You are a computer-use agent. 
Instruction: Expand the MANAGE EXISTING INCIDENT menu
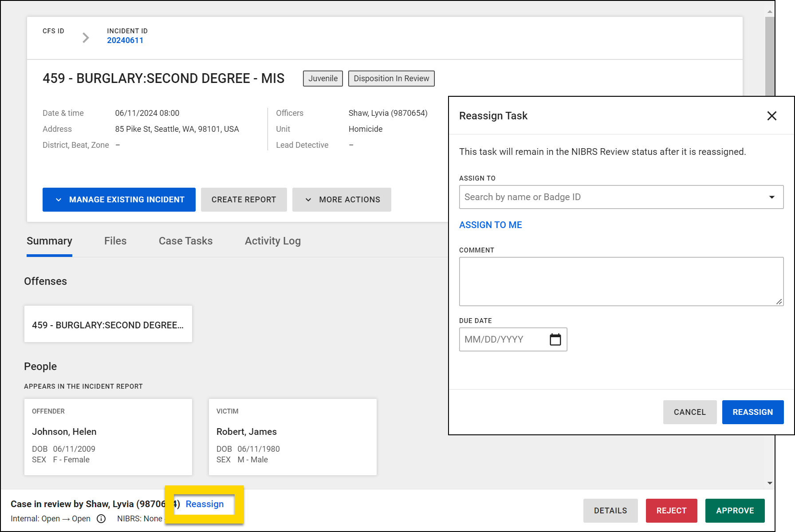[x=118, y=199]
